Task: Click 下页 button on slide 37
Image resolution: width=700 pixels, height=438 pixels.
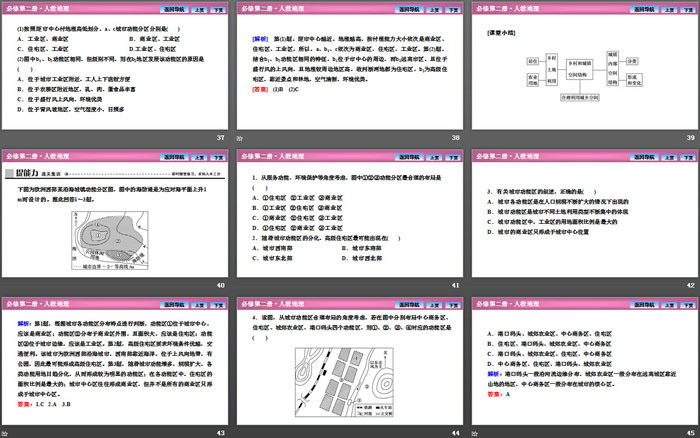Action: click(x=218, y=9)
